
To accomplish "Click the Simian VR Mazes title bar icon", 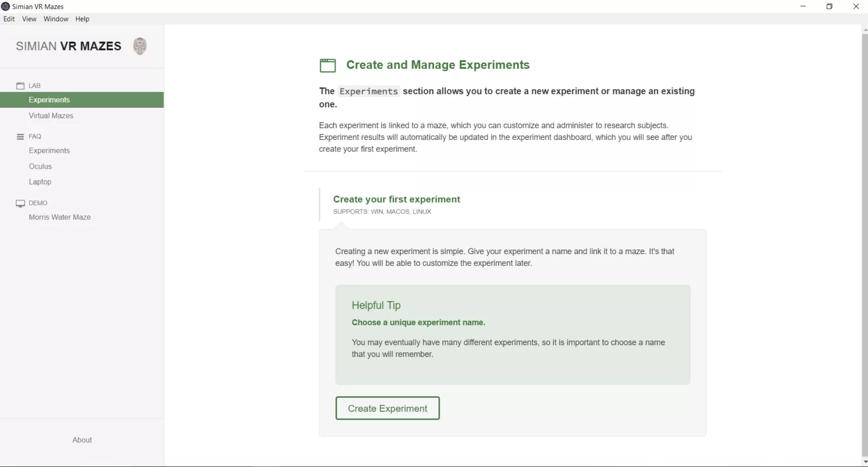I will 6,6.
